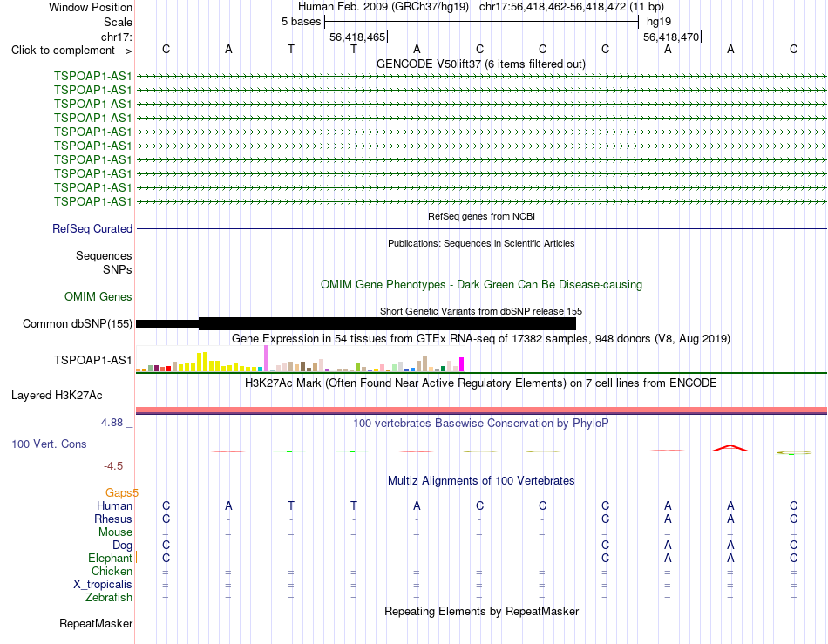Image resolution: width=828 pixels, height=644 pixels.
Task: Click the tall violet bar in the GTEx chart
Action: point(266,358)
